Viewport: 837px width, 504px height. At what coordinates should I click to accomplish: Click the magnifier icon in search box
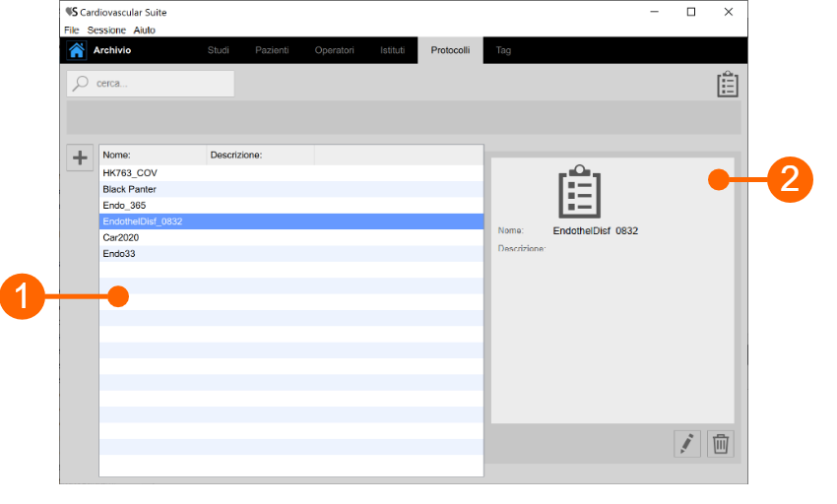pos(82,84)
